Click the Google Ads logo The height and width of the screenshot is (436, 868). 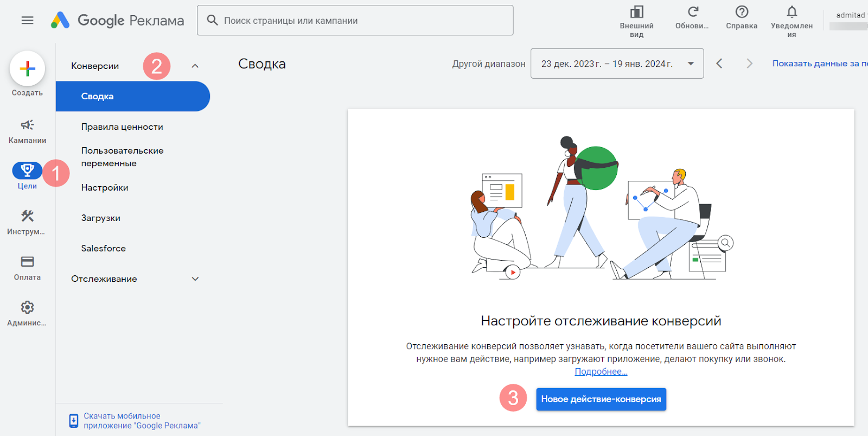[61, 21]
